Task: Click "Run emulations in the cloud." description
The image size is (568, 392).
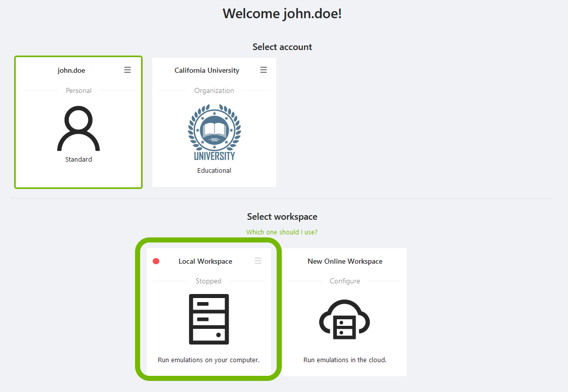Action: tap(345, 360)
